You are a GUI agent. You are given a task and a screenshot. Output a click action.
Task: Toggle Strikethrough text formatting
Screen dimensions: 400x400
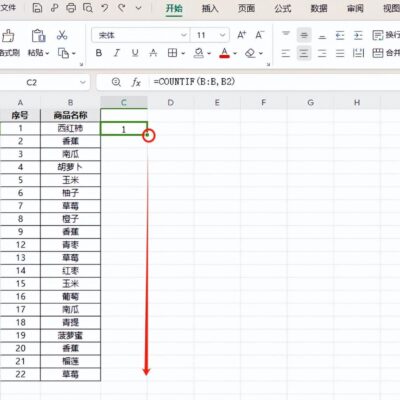[x=153, y=53]
